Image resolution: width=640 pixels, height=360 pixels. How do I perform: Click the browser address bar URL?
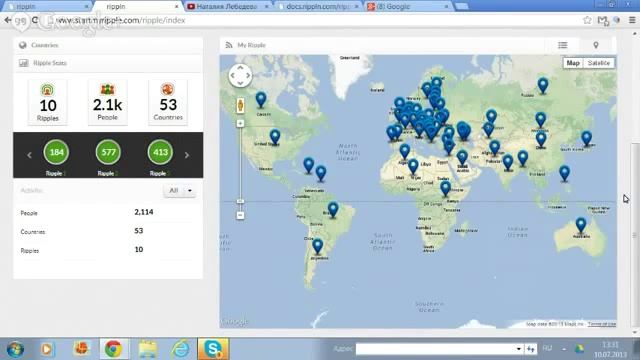coord(121,20)
